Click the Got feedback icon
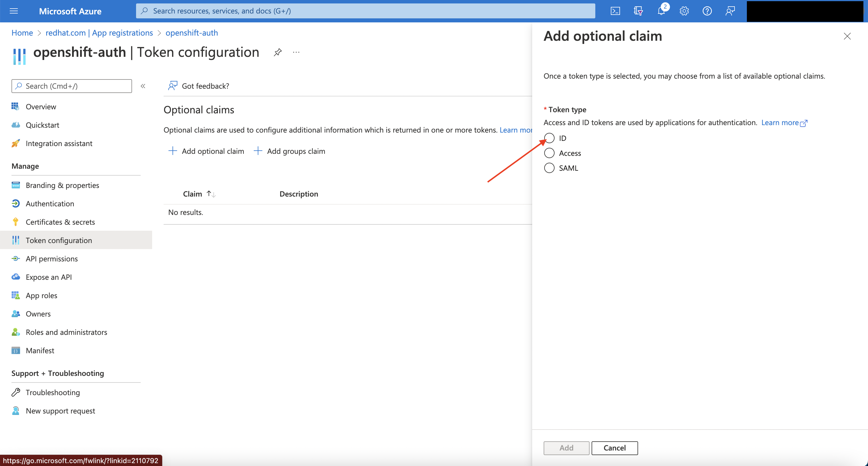Image resolution: width=868 pixels, height=466 pixels. tap(173, 86)
